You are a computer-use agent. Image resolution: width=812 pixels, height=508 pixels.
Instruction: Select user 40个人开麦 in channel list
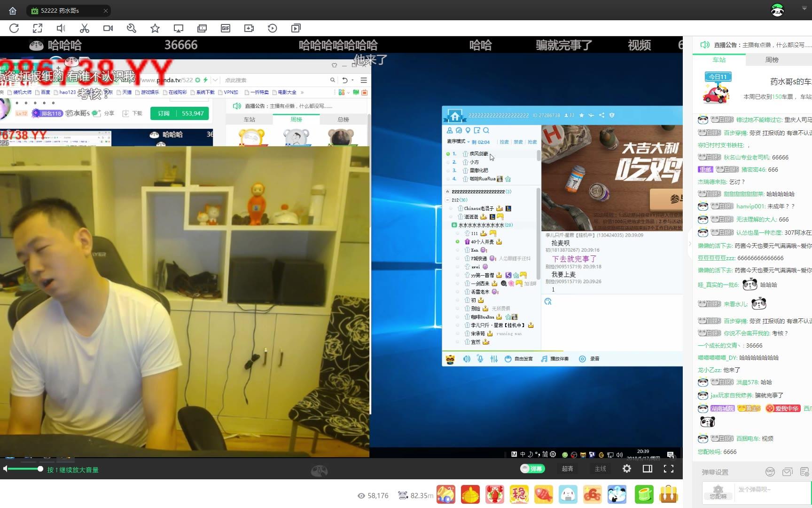click(482, 242)
